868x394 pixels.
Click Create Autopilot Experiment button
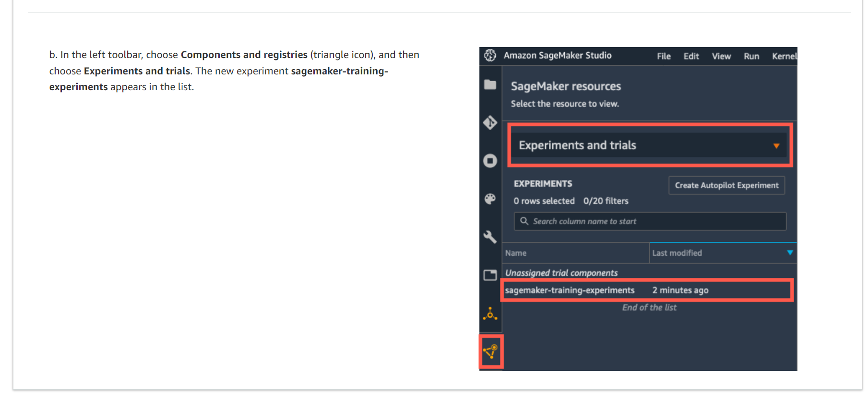tap(726, 185)
